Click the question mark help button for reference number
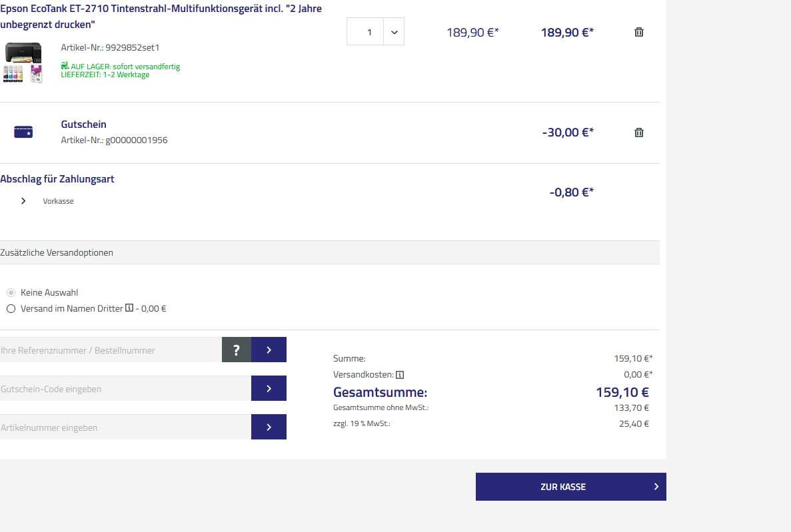 coord(236,350)
